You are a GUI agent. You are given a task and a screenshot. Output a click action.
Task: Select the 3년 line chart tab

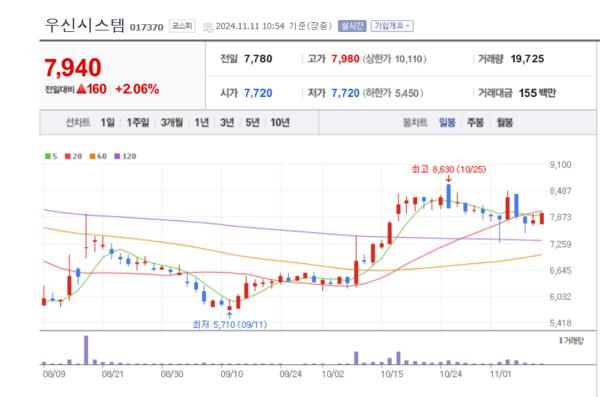227,123
